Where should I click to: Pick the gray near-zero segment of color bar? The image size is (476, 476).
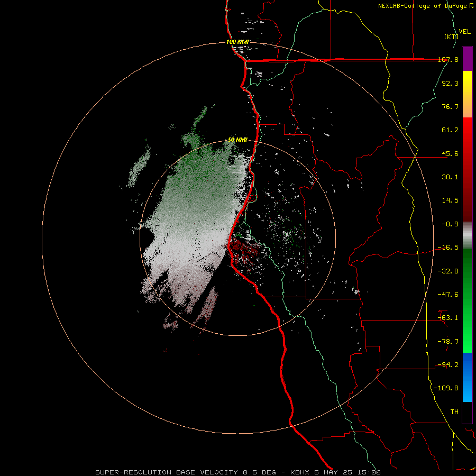click(x=467, y=235)
